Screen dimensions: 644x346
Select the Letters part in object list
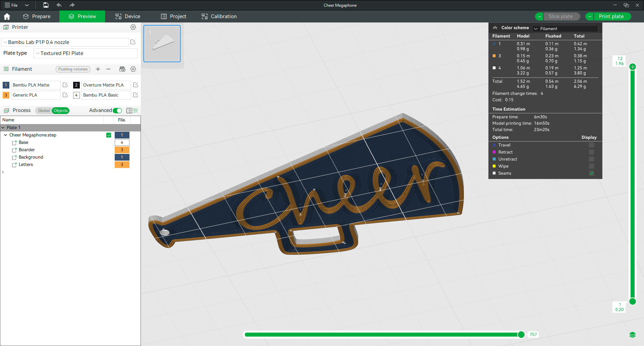pyautogui.click(x=26, y=165)
